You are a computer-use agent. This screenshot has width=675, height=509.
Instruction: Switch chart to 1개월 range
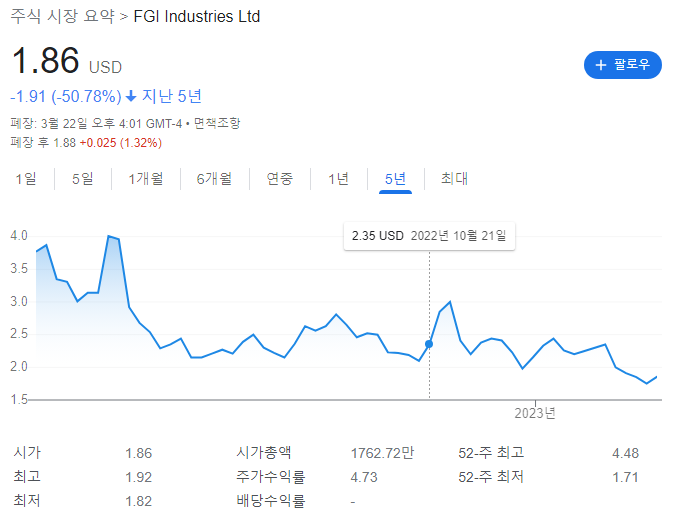pos(146,178)
